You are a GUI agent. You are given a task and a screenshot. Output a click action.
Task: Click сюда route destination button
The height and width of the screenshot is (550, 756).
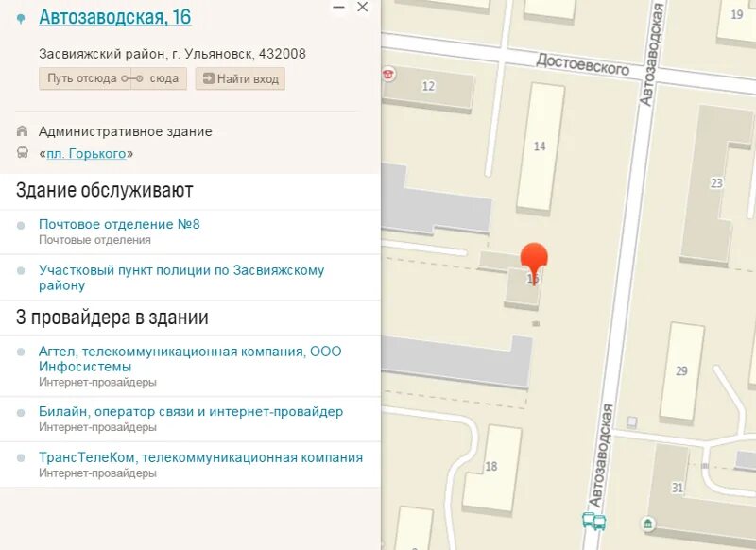pyautogui.click(x=160, y=78)
